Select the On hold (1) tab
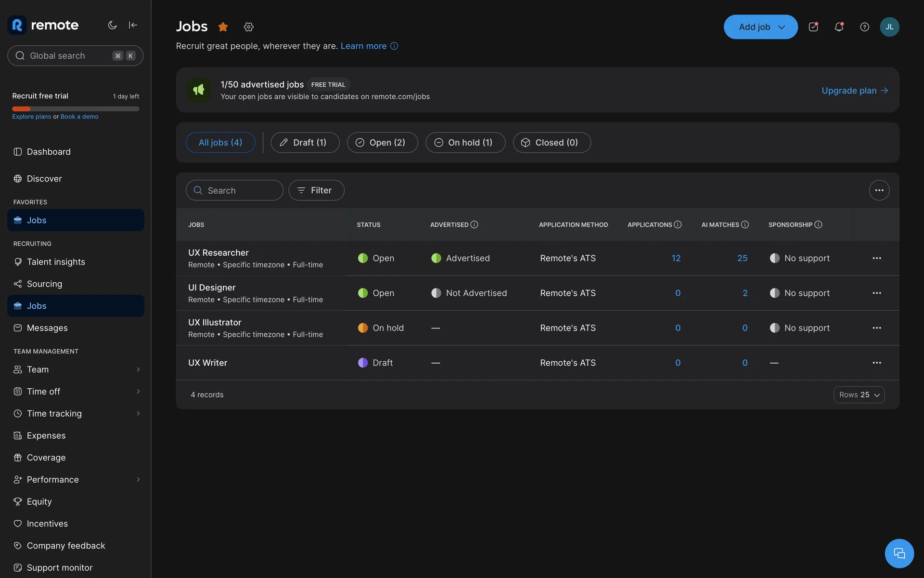This screenshot has height=578, width=924. (465, 143)
